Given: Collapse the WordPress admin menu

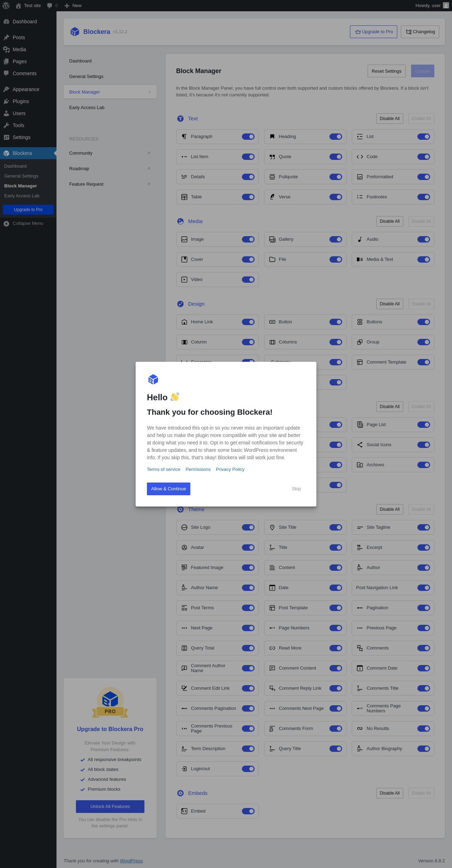Looking at the screenshot, I should [28, 223].
